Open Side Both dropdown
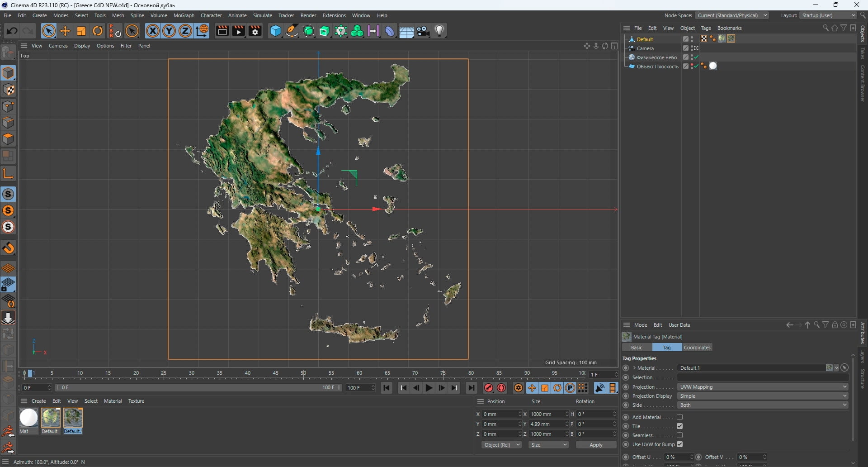 click(x=763, y=405)
